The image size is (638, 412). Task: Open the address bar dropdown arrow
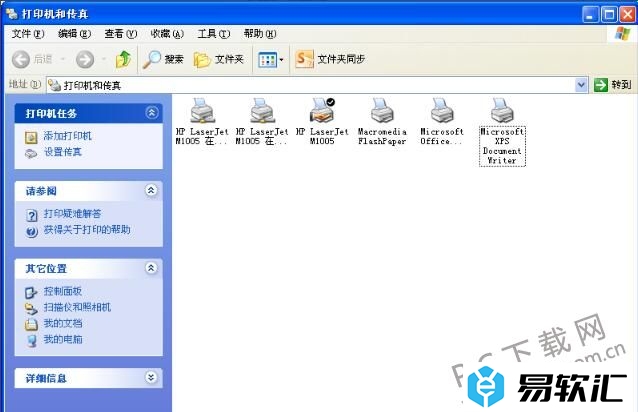[x=581, y=85]
